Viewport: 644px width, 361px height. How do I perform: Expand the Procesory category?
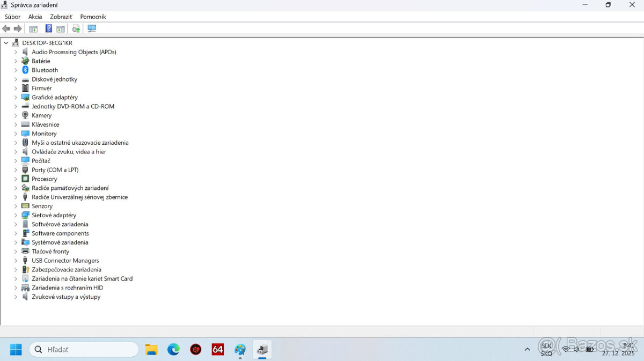pos(16,179)
